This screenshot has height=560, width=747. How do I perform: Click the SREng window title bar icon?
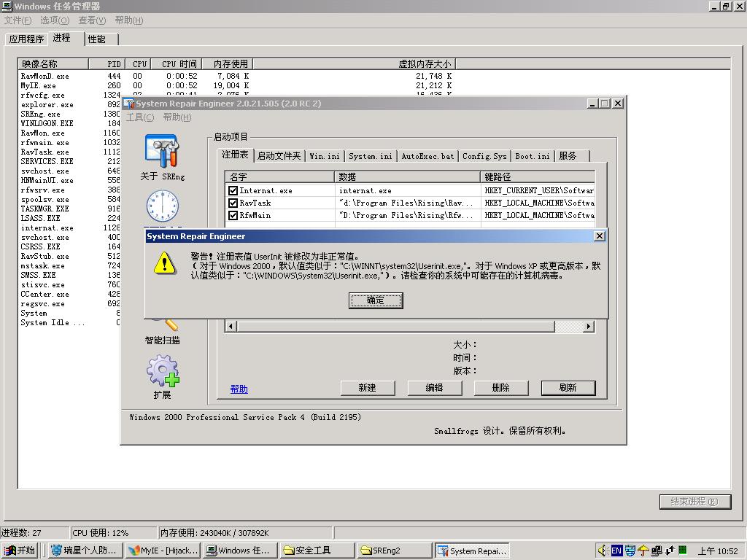(128, 104)
